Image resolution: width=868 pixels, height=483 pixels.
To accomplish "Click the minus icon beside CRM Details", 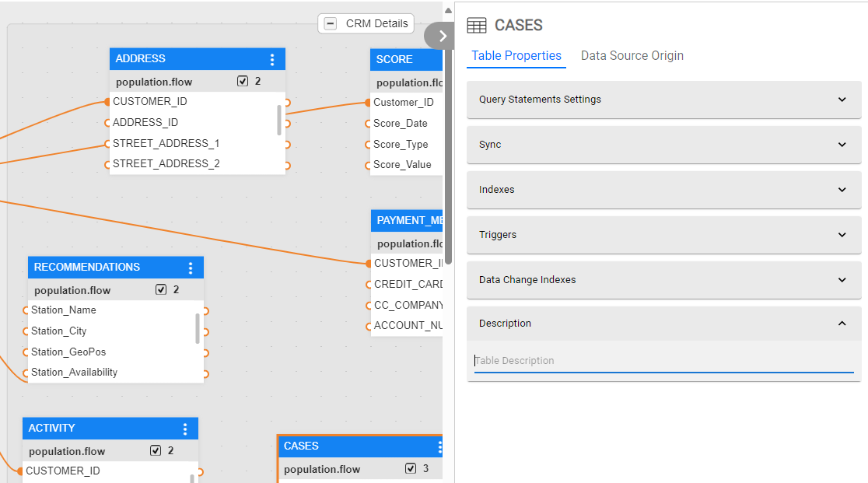I will [331, 23].
